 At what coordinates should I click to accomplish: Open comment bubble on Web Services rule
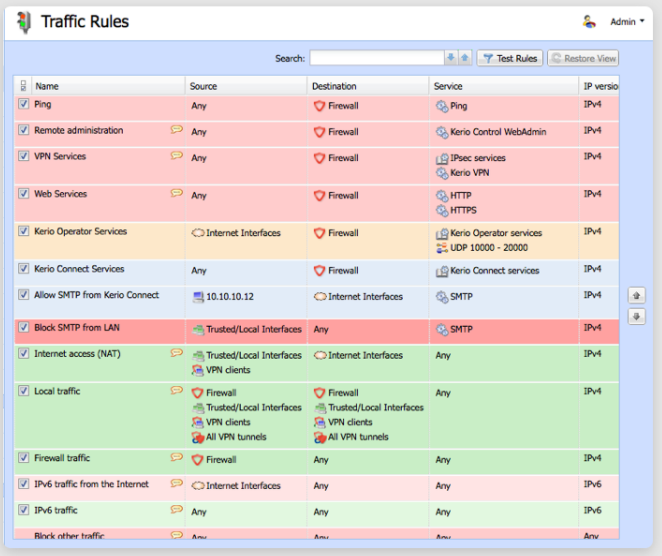pos(176,193)
